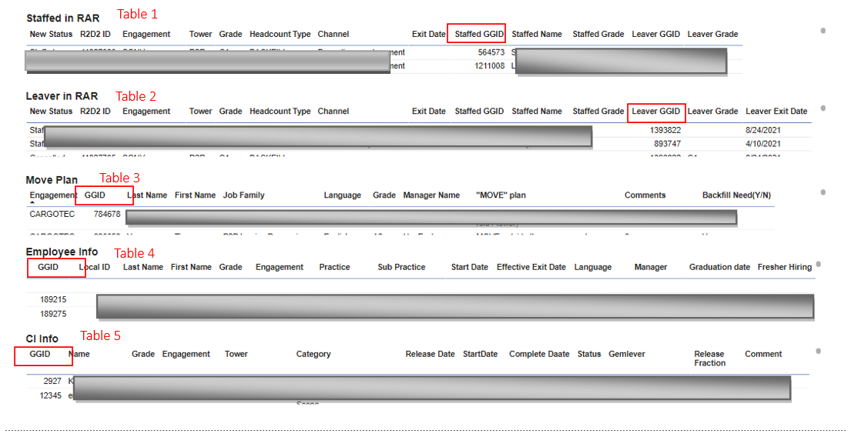
Task: Click Complete Daate column header
Action: click(x=539, y=354)
